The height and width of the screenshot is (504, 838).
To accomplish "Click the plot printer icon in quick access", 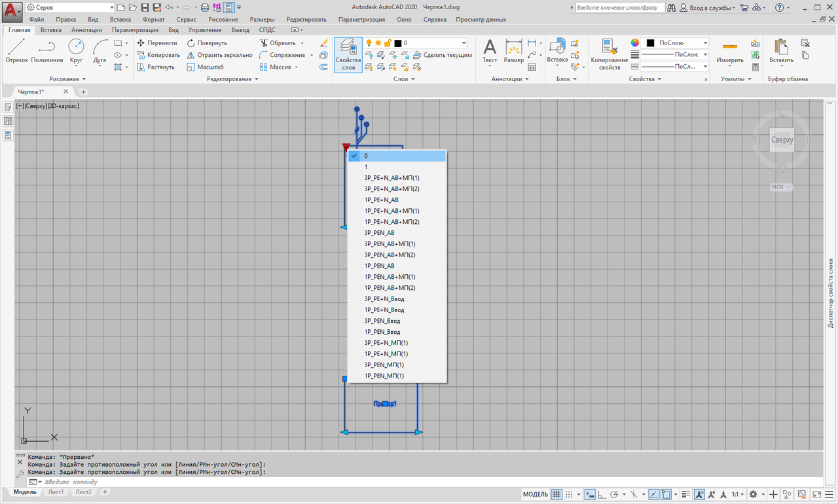I will [x=204, y=7].
